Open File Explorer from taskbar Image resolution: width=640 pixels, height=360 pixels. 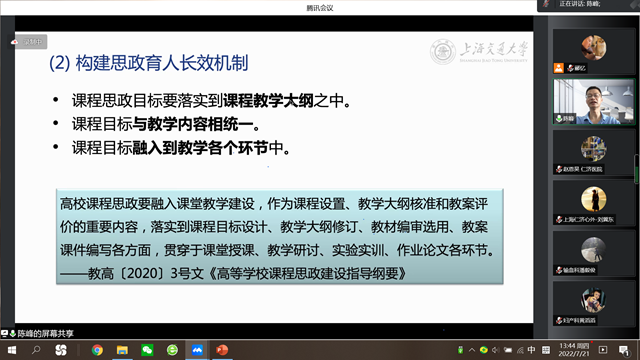pyautogui.click(x=122, y=350)
